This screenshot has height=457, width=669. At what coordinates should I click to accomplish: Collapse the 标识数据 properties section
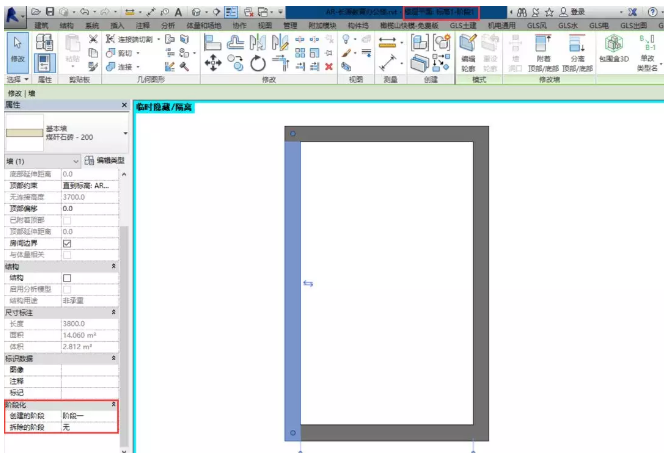pyautogui.click(x=113, y=358)
